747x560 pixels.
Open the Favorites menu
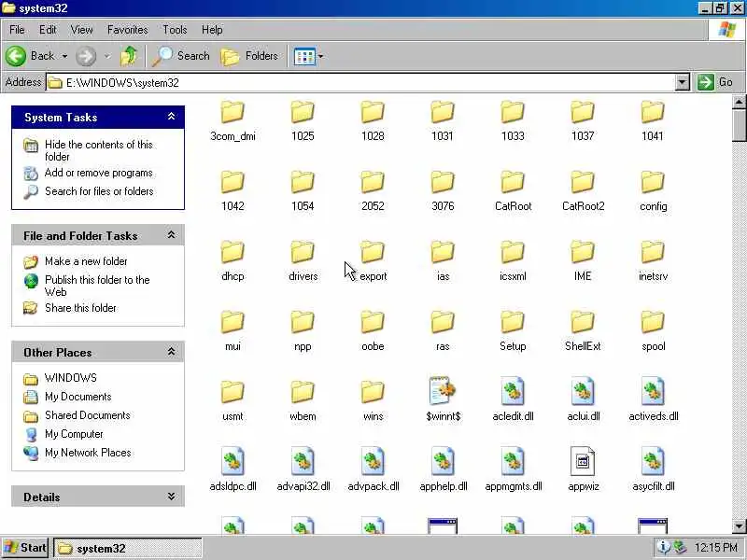128,30
